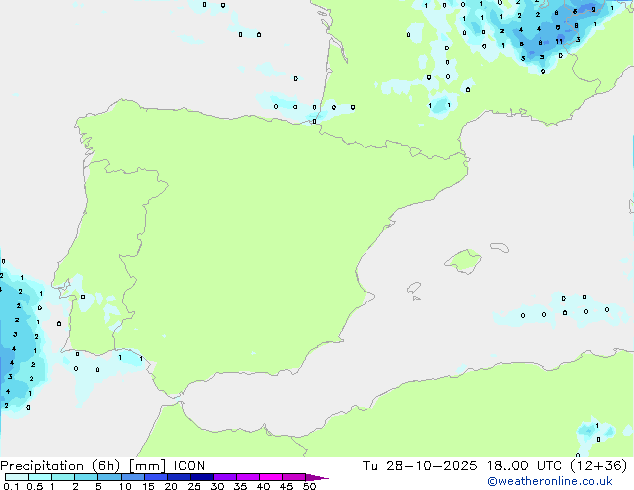Click the 45–50 mm legend swatch
634x490 pixels.
tap(294, 477)
